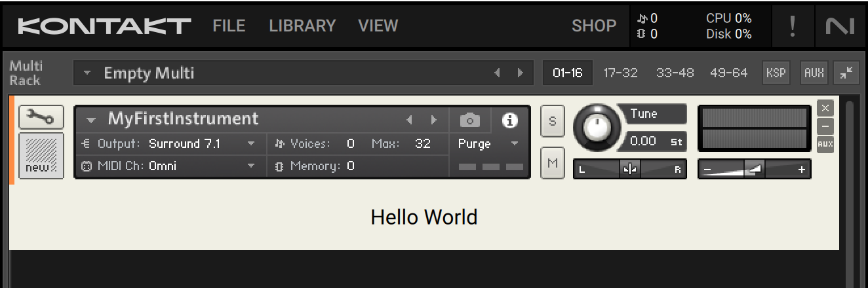This screenshot has width=868, height=288.
Task: Increase volume with the plus end
Action: [802, 170]
